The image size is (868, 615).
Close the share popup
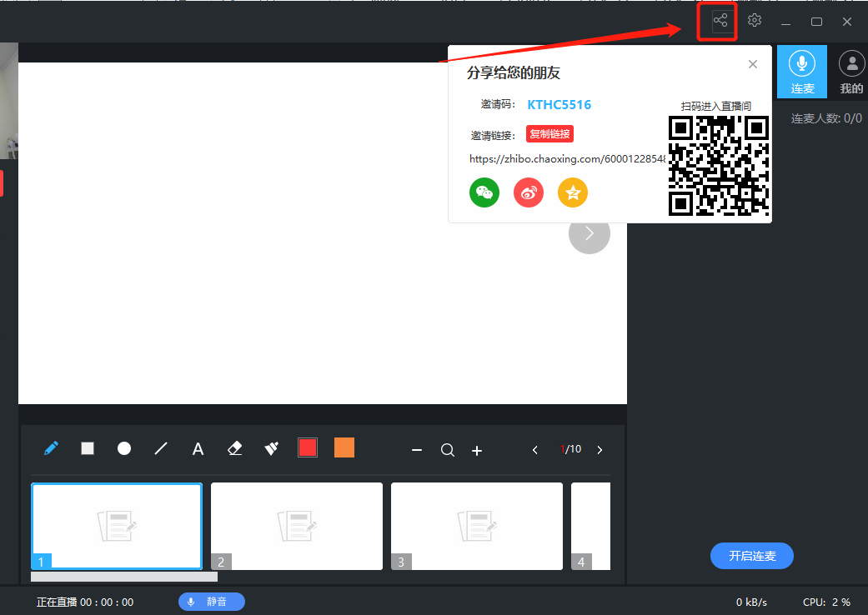pyautogui.click(x=752, y=64)
